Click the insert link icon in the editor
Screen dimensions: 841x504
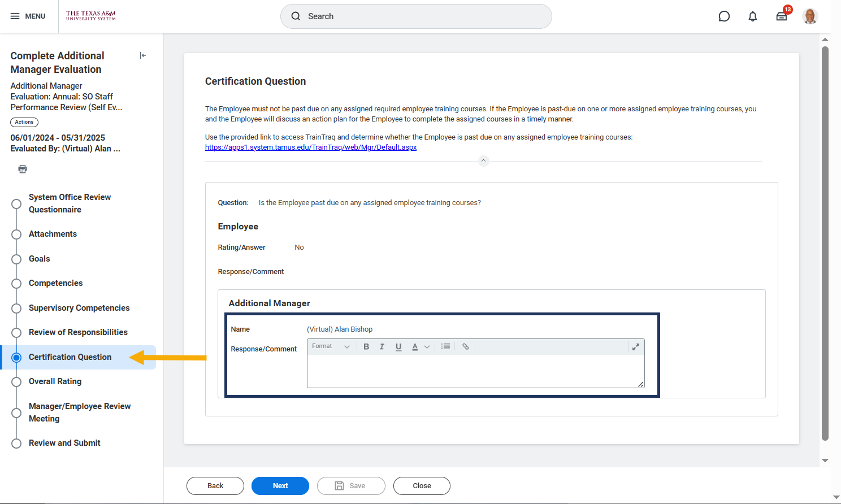pos(466,346)
